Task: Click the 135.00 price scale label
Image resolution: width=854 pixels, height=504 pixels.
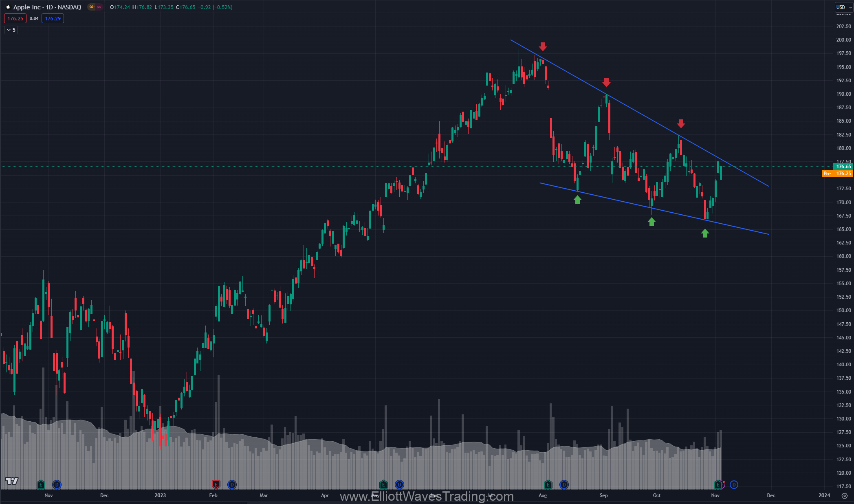Action: tap(843, 392)
